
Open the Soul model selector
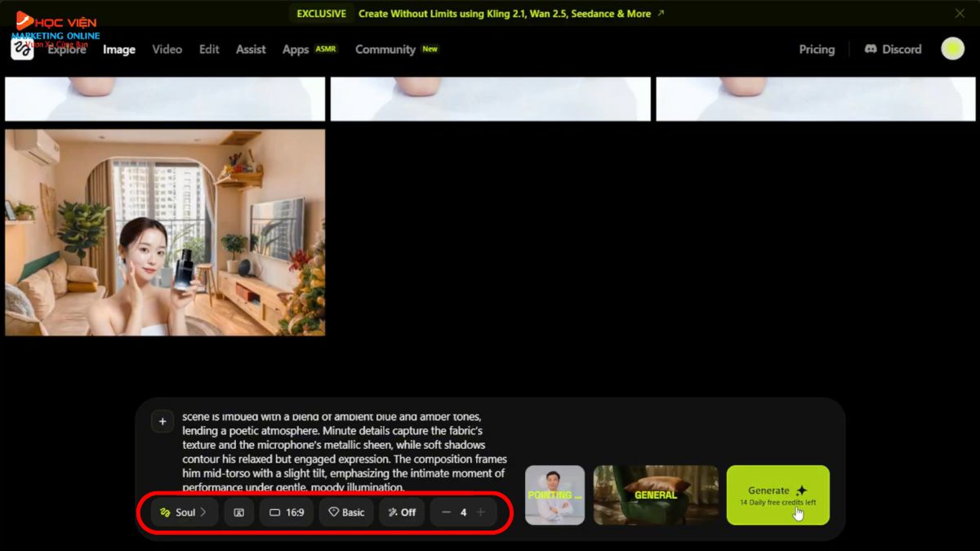[184, 513]
